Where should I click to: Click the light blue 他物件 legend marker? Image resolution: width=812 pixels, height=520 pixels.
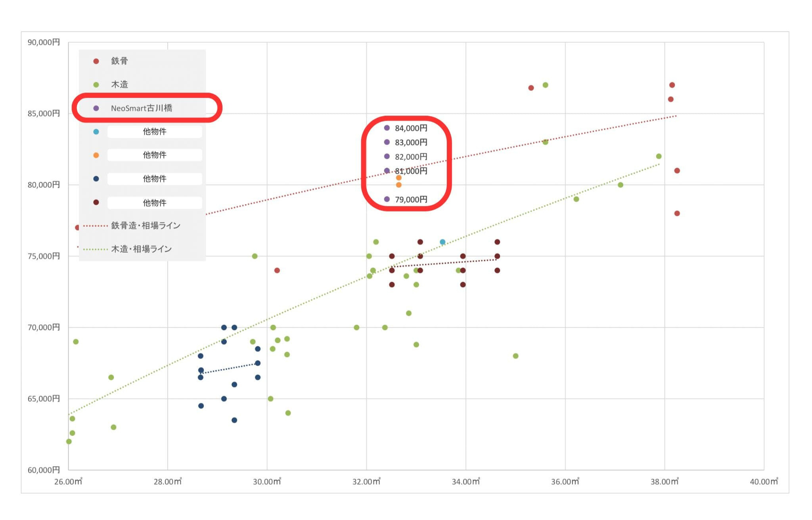96,132
